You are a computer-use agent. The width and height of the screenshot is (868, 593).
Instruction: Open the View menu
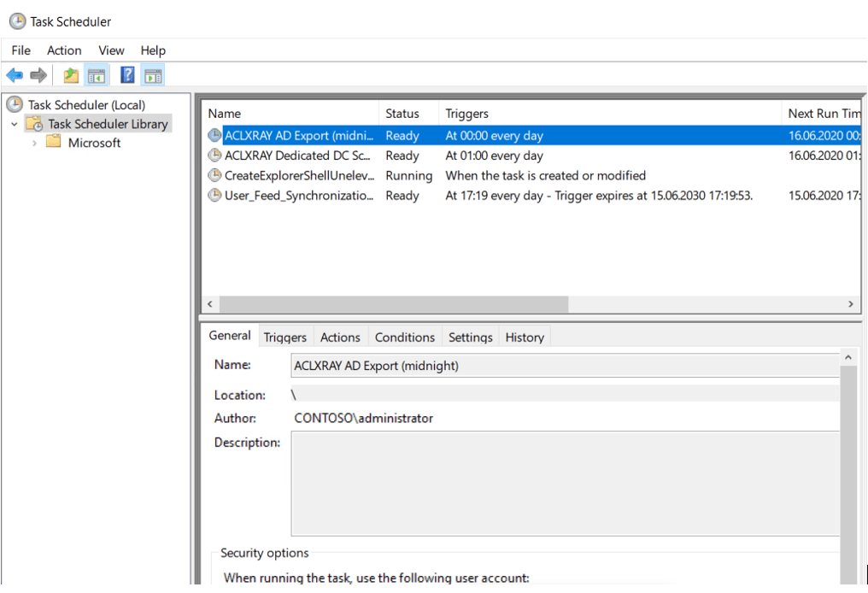pos(111,50)
